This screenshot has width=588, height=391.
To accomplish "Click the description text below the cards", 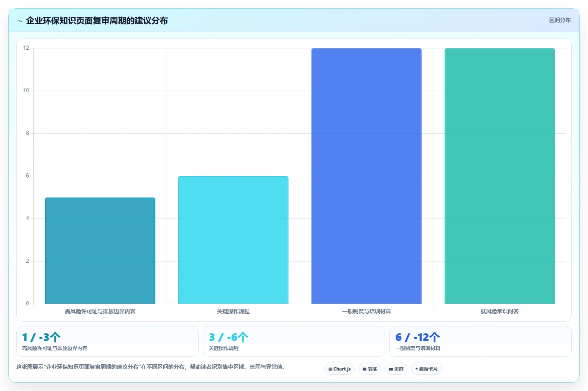I will pos(151,367).
